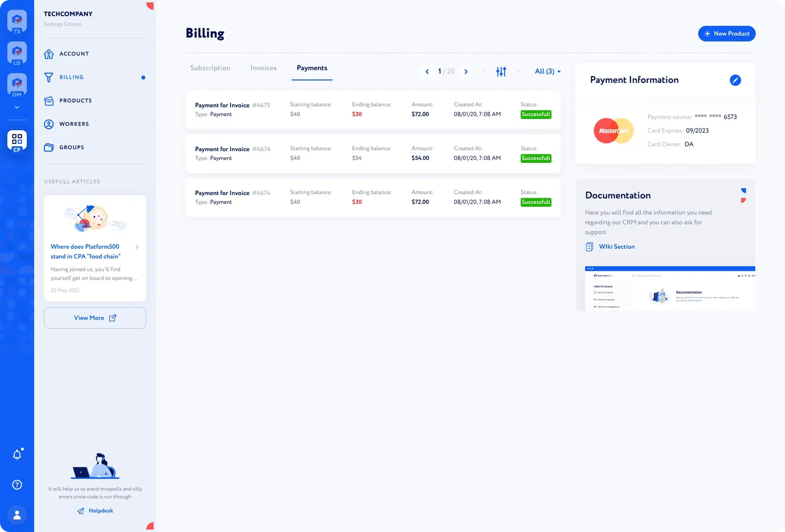785x532 pixels.
Task: Click the TECHCOMPANY heading
Action: [68, 14]
